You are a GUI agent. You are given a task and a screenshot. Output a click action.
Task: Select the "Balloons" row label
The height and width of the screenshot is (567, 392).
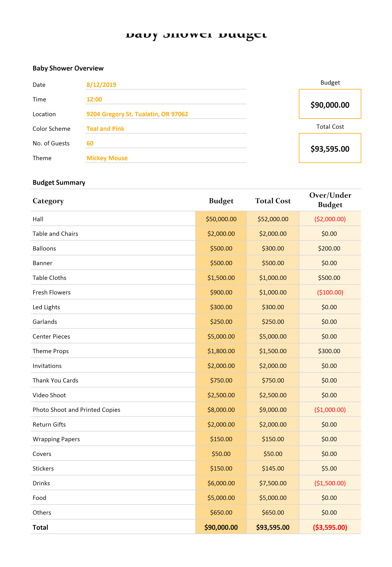tap(44, 248)
